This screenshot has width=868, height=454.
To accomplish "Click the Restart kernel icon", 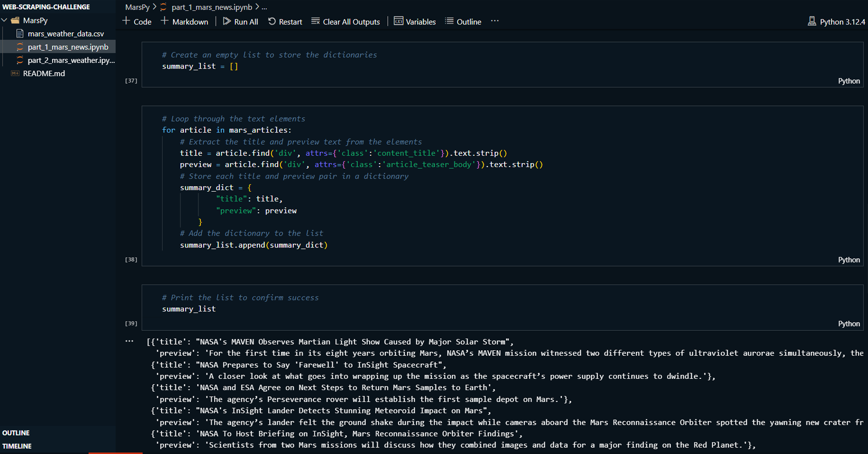I will pos(272,21).
